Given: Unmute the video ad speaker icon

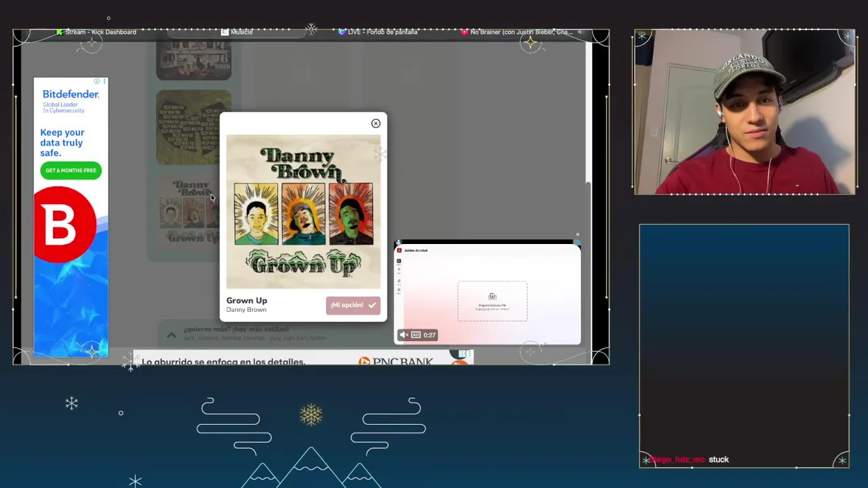Looking at the screenshot, I should pos(403,335).
